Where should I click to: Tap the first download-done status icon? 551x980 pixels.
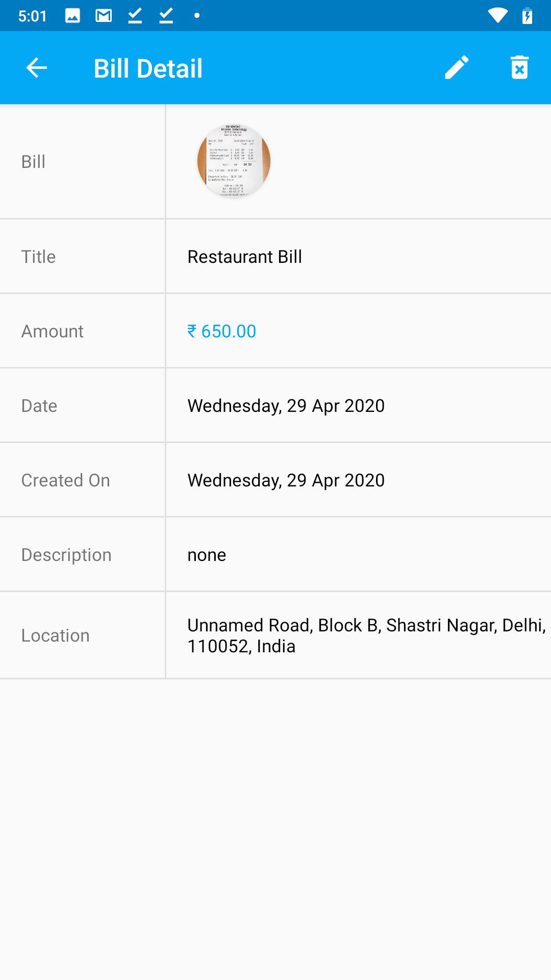pyautogui.click(x=135, y=16)
